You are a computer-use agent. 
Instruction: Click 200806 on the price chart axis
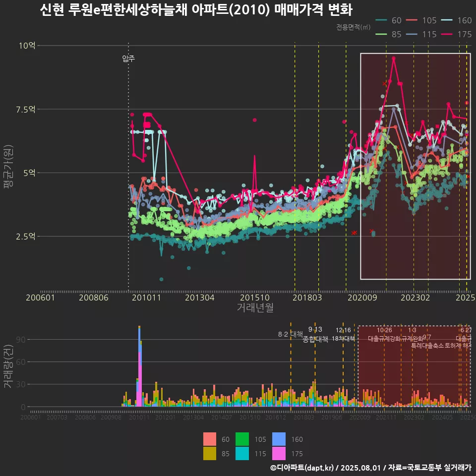tap(94, 297)
